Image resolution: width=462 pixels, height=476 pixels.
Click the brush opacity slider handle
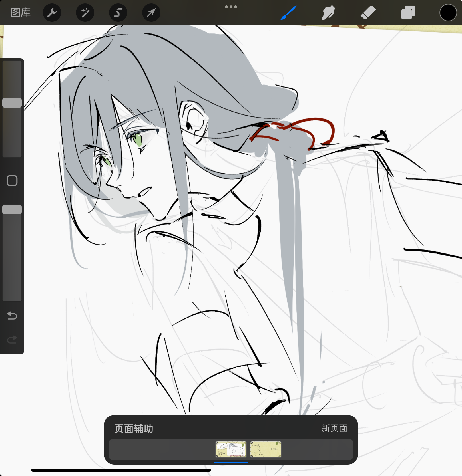(12, 209)
